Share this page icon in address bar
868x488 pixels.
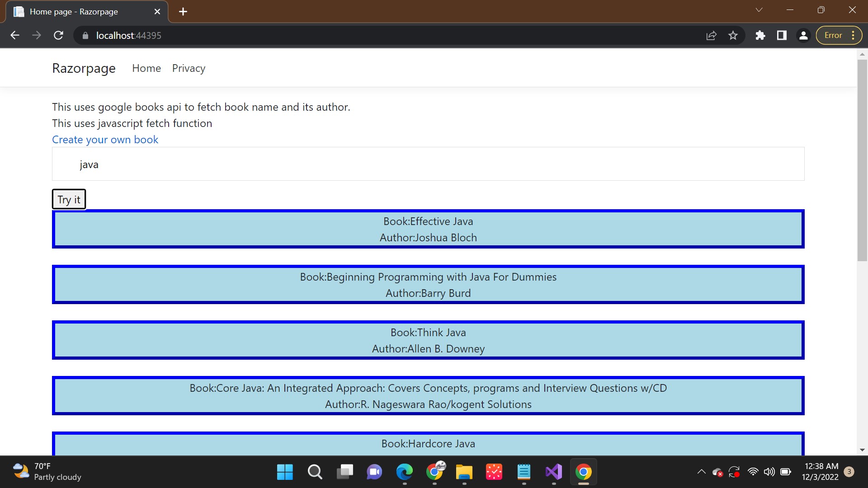[711, 35]
